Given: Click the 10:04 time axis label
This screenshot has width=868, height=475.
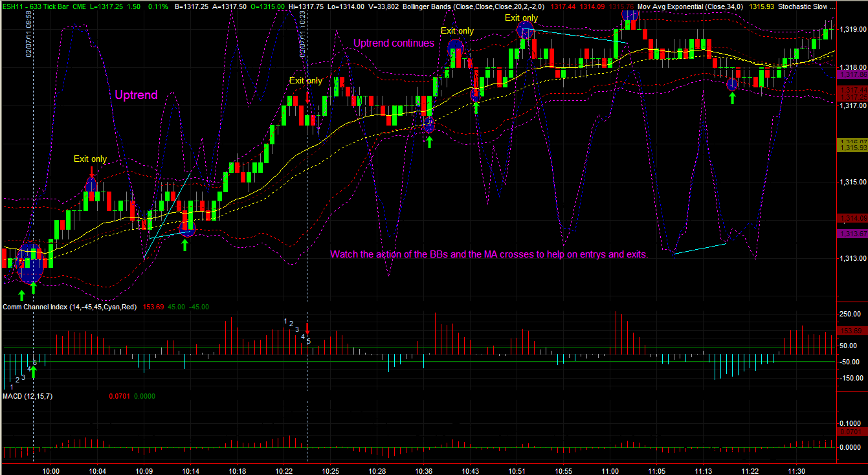Looking at the screenshot, I should pos(98,470).
